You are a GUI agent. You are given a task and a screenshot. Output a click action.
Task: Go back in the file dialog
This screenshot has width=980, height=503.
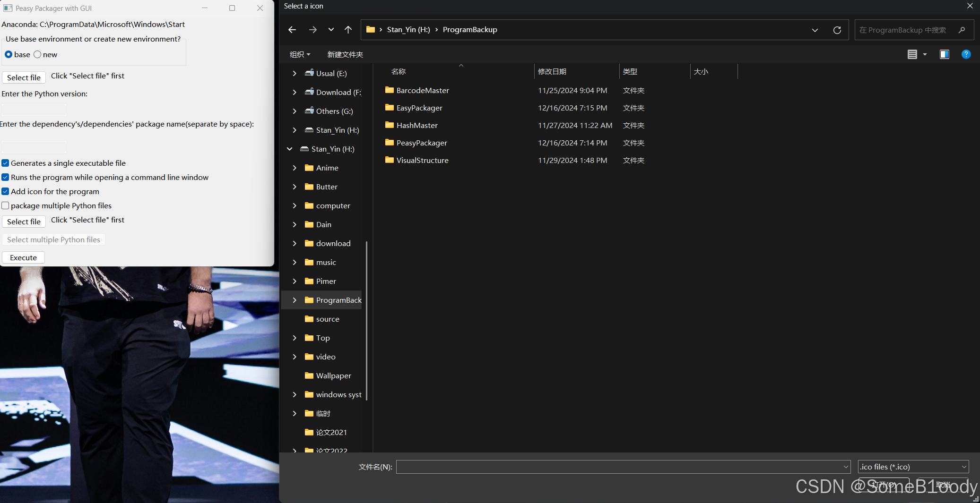coord(292,30)
